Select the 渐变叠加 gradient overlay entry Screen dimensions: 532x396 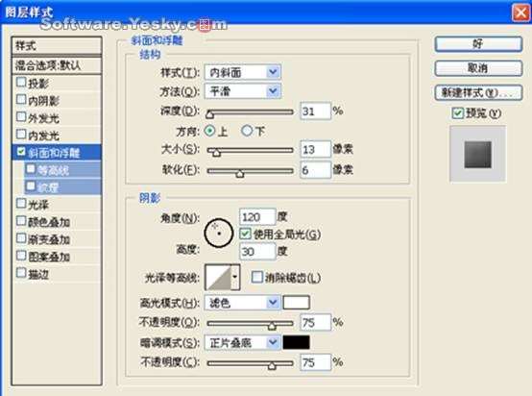[x=57, y=239]
